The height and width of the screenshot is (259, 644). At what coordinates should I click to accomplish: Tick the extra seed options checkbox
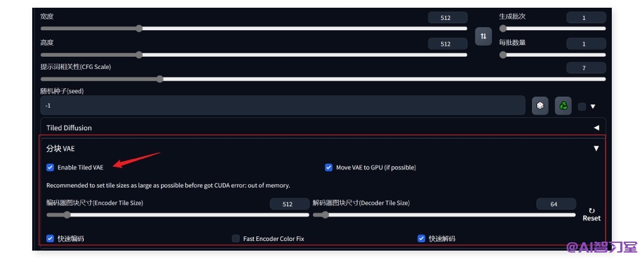[x=582, y=106]
